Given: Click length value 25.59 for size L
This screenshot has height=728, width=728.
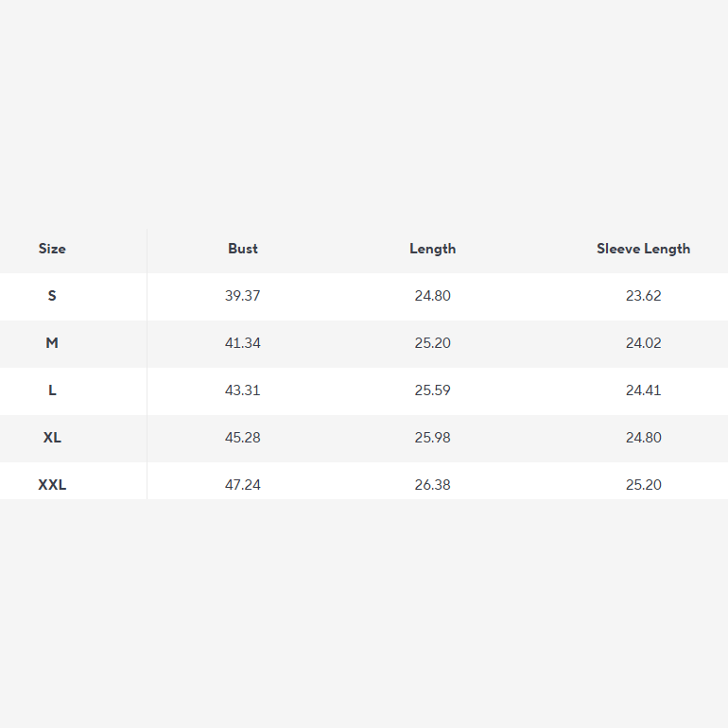Looking at the screenshot, I should click(432, 390).
